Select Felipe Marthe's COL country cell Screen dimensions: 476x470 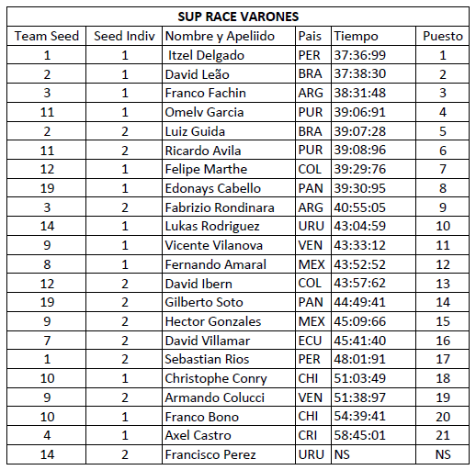pyautogui.click(x=313, y=169)
